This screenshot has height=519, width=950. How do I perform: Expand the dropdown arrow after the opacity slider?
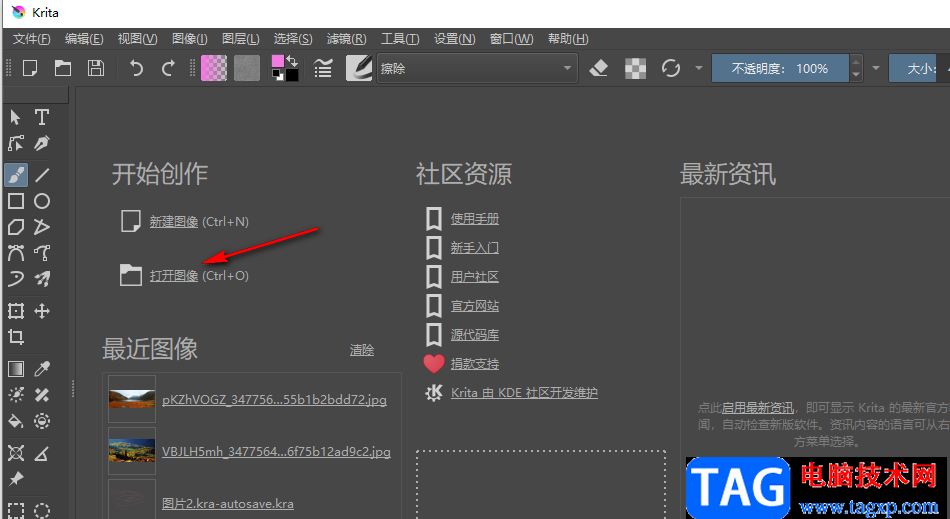[x=875, y=68]
